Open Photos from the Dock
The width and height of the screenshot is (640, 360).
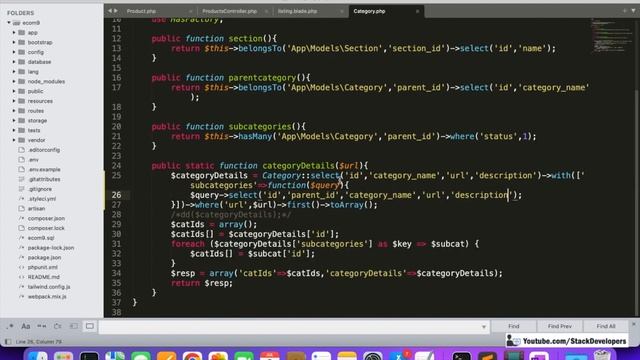(218, 355)
